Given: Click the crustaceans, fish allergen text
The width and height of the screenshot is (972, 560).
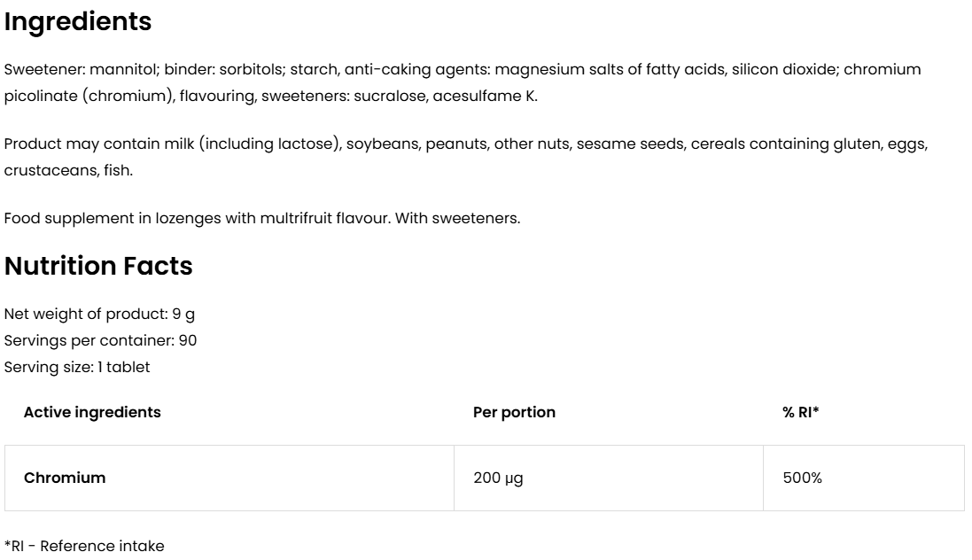Looking at the screenshot, I should click(x=68, y=170).
